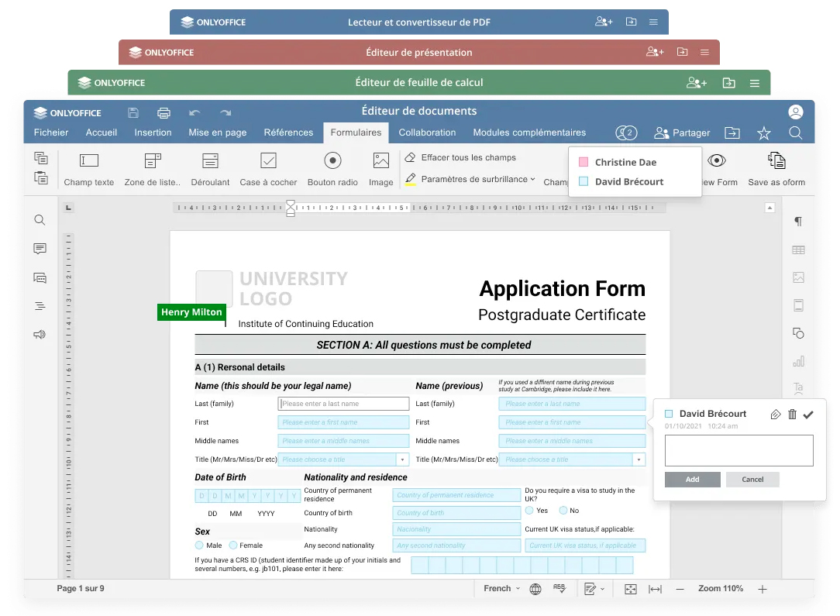Click the Redo arrow icon
This screenshot has height=616, width=840.
pyautogui.click(x=225, y=112)
